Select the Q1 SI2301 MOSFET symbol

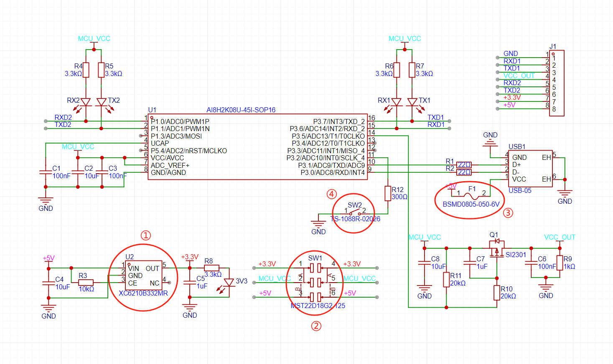point(497,249)
